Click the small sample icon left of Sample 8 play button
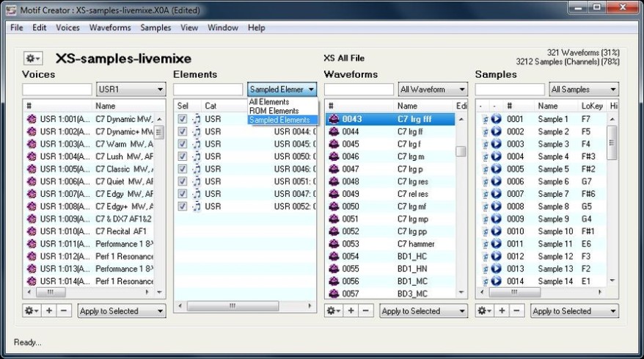This screenshot has height=359, width=644. click(x=485, y=206)
